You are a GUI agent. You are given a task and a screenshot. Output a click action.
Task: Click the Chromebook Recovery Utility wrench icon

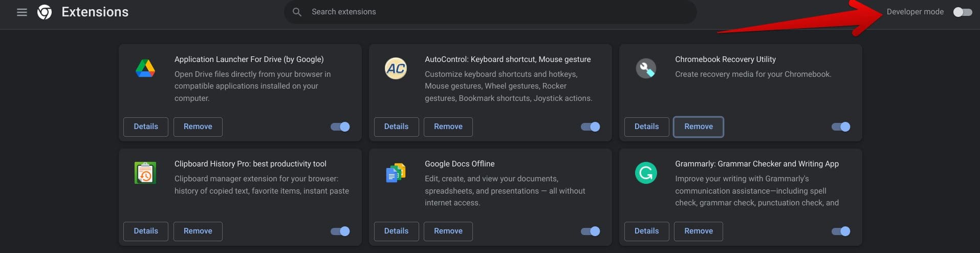(646, 69)
